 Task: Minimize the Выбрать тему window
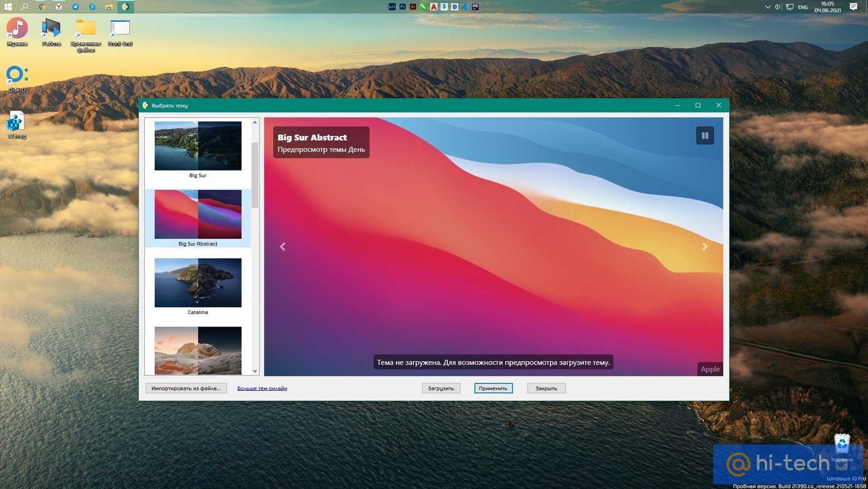(677, 105)
